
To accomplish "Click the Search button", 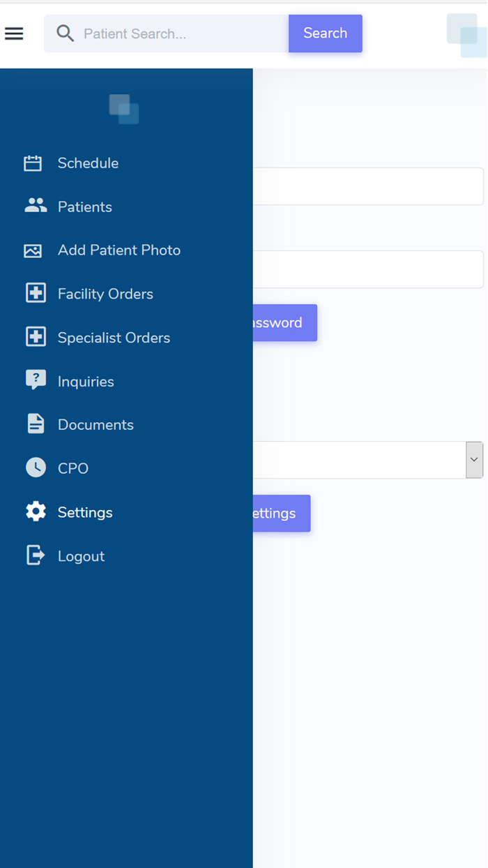I will coord(325,33).
